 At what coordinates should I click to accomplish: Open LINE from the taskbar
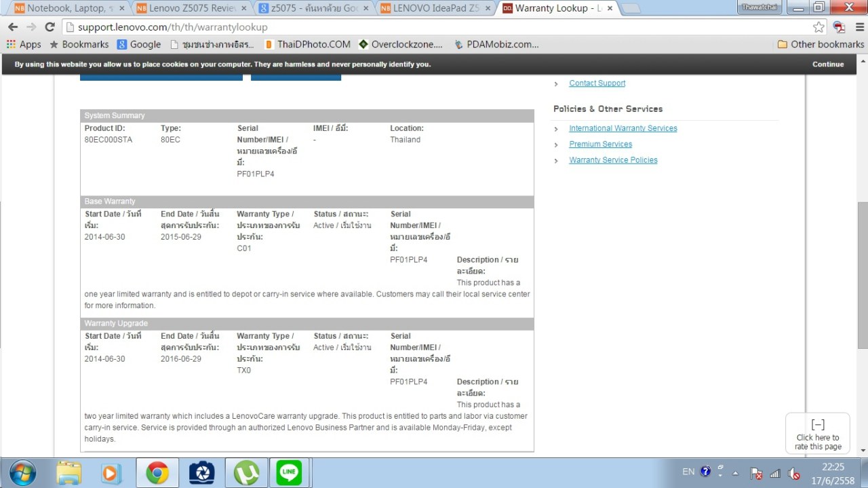click(x=290, y=472)
